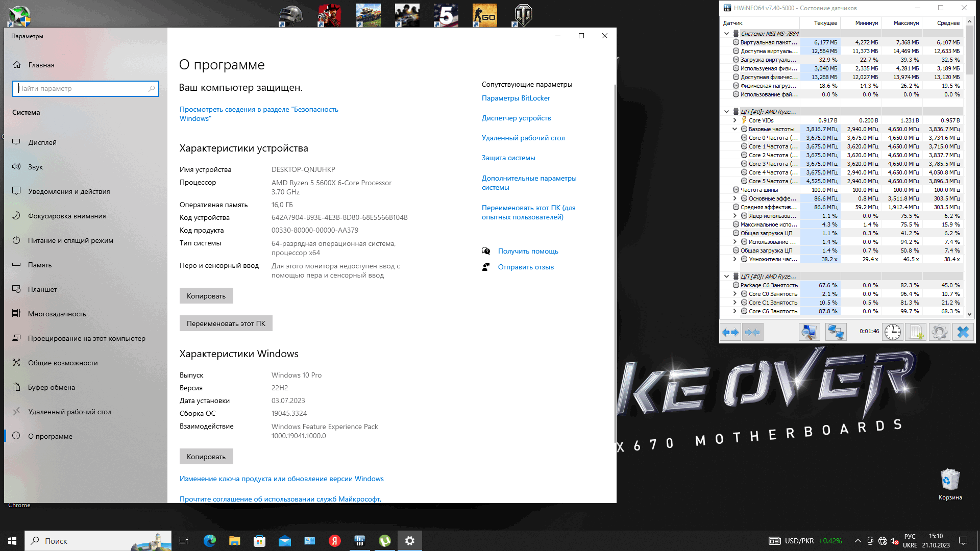
Task: Expand the Core VIDs row
Action: click(x=734, y=120)
